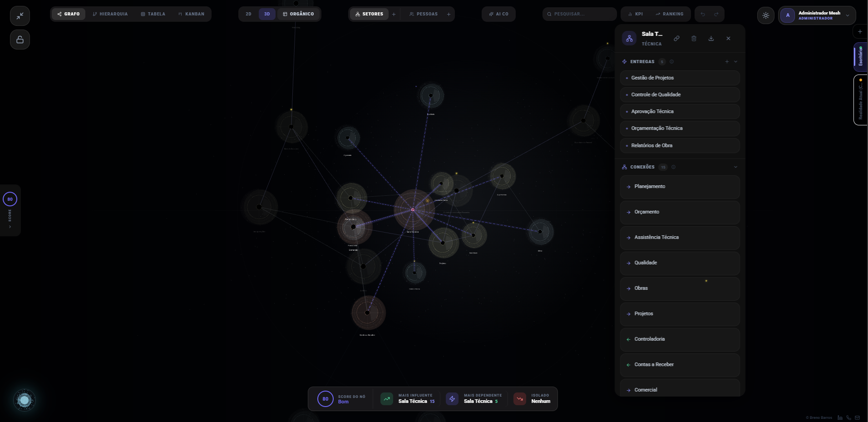The image size is (868, 422).
Task: Collapse the Entregas section chevron
Action: tap(735, 62)
